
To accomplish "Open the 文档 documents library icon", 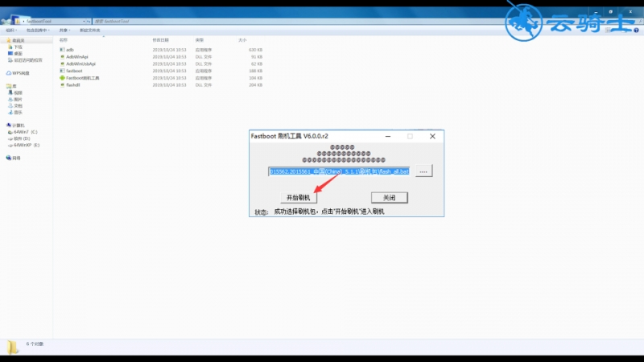I will [10, 105].
